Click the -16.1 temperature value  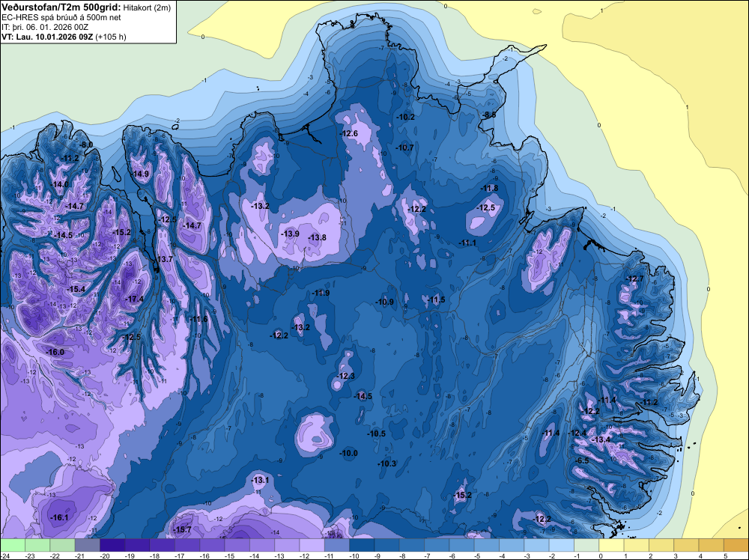(x=59, y=517)
